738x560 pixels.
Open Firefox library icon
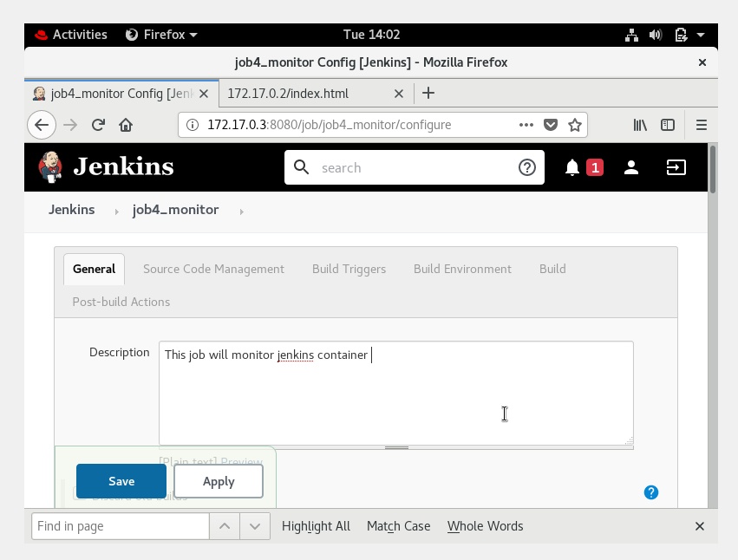click(x=640, y=125)
